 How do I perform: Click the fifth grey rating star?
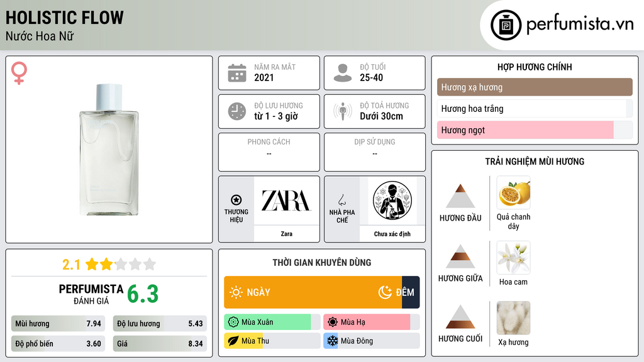click(x=150, y=265)
